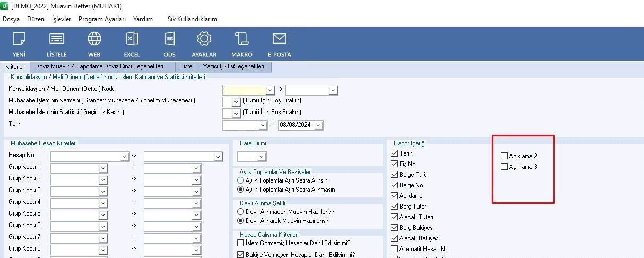Send via the E-POSTA envelope icon

pyautogui.click(x=279, y=39)
